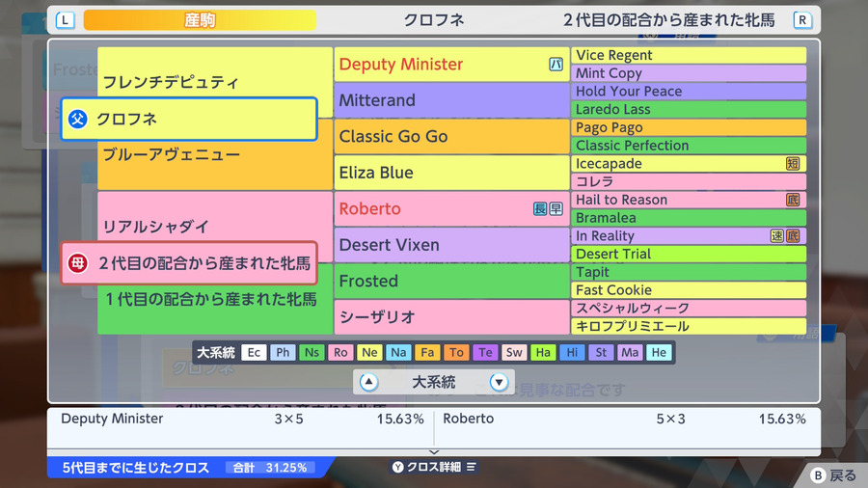Click the Roberto pedigree cell
Image resolution: width=868 pixels, height=488 pixels.
[x=451, y=208]
